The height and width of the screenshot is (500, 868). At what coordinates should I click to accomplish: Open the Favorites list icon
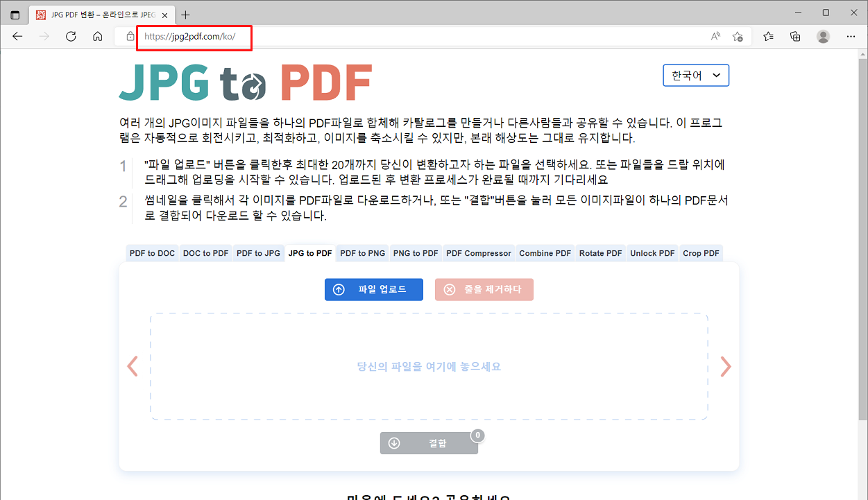coord(768,37)
